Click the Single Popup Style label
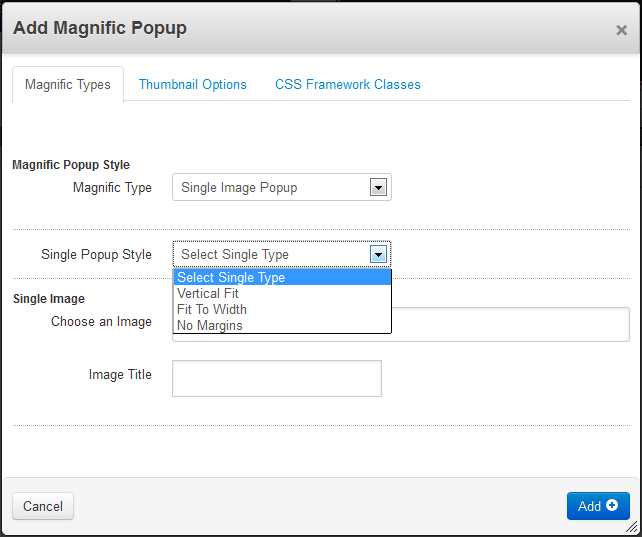 96,255
